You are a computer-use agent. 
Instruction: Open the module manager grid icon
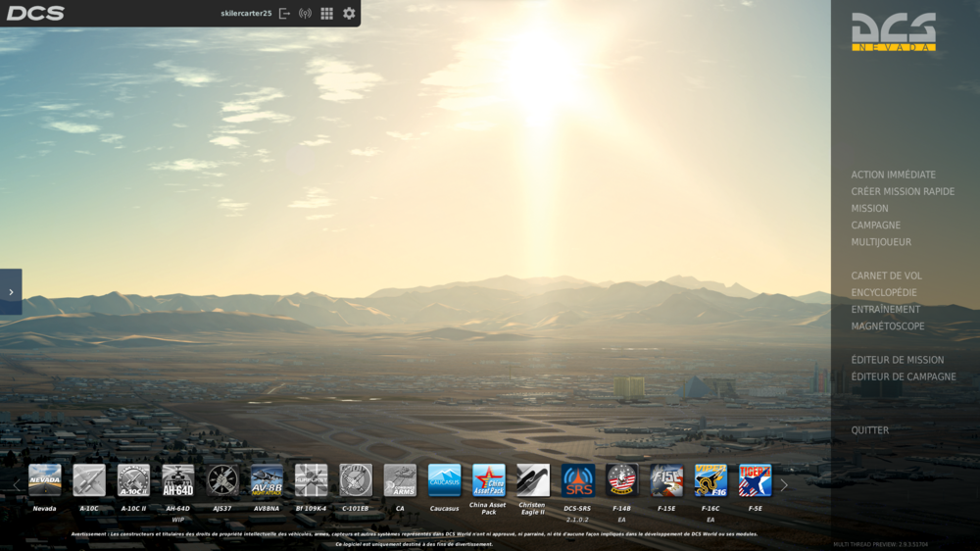tap(327, 13)
